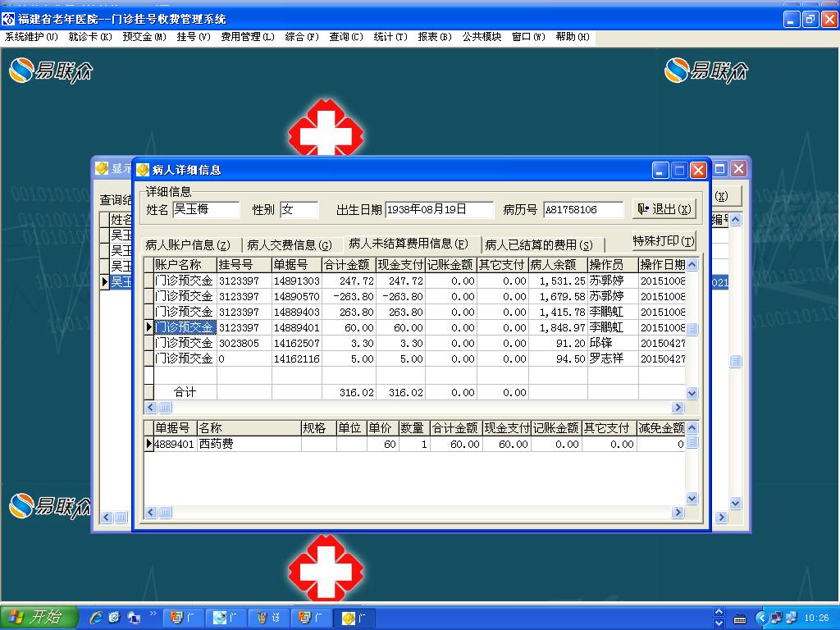This screenshot has height=630, width=840.
Task: Open the 预交金(M) menu
Action: [144, 37]
